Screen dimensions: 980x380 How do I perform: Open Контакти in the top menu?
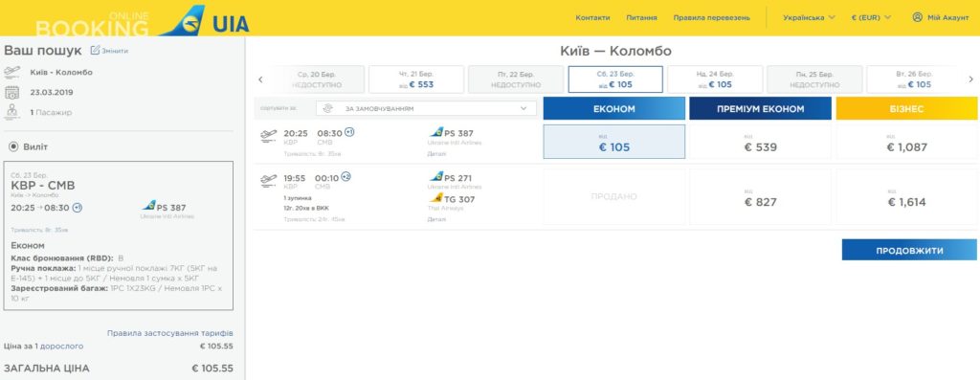tap(592, 17)
